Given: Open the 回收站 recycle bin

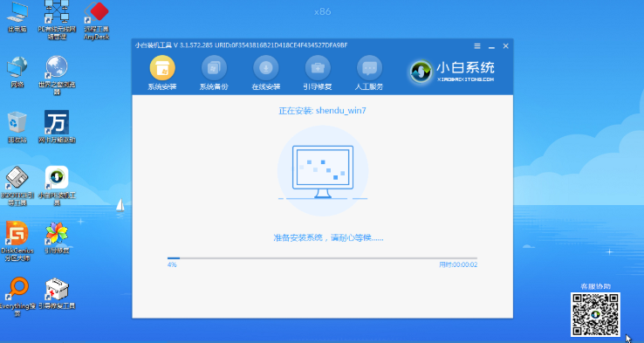Looking at the screenshot, I should coord(17,127).
